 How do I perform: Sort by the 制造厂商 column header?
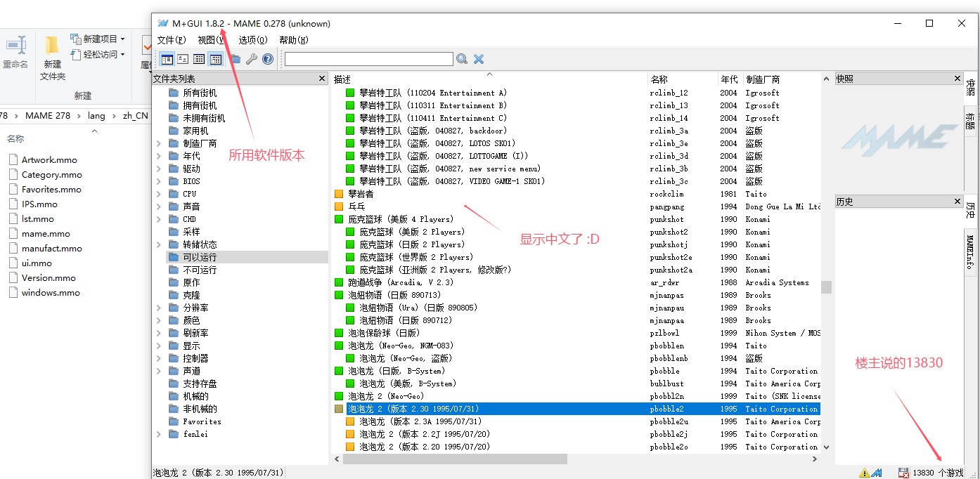(x=781, y=79)
